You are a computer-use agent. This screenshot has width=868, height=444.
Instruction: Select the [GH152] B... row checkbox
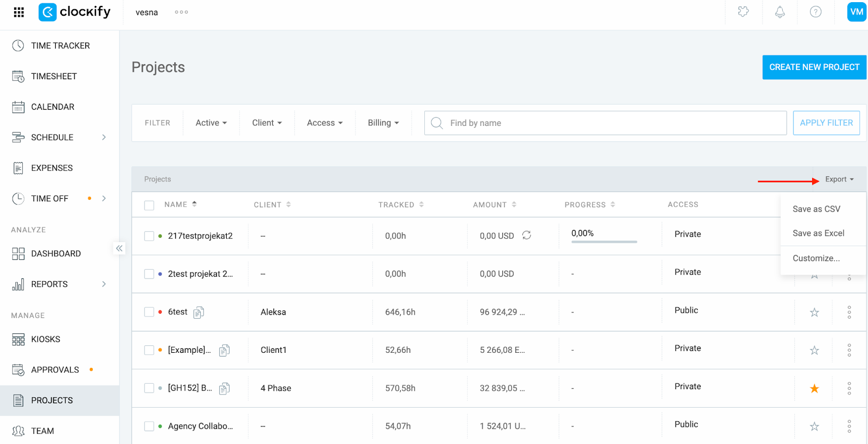(x=149, y=388)
